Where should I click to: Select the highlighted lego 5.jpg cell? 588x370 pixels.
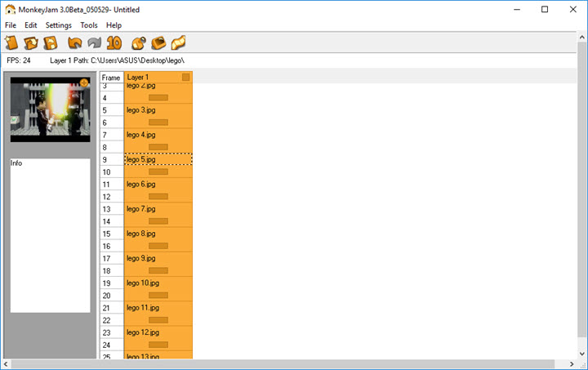(158, 159)
